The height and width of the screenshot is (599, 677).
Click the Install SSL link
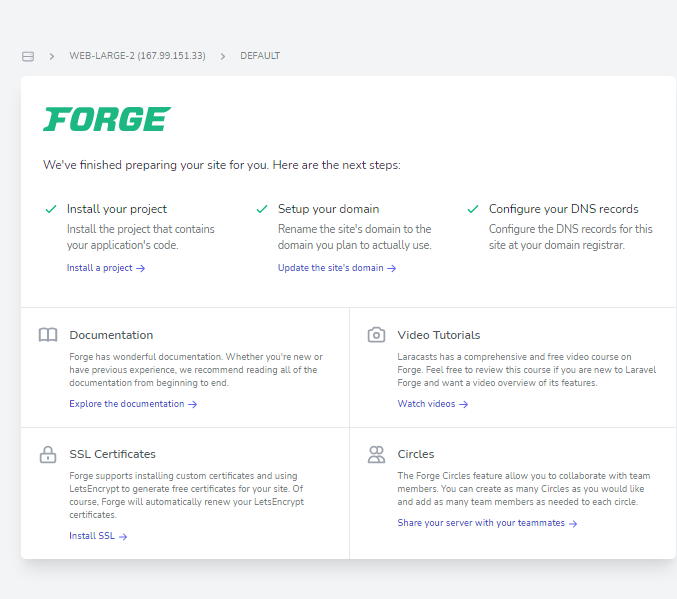[98, 536]
